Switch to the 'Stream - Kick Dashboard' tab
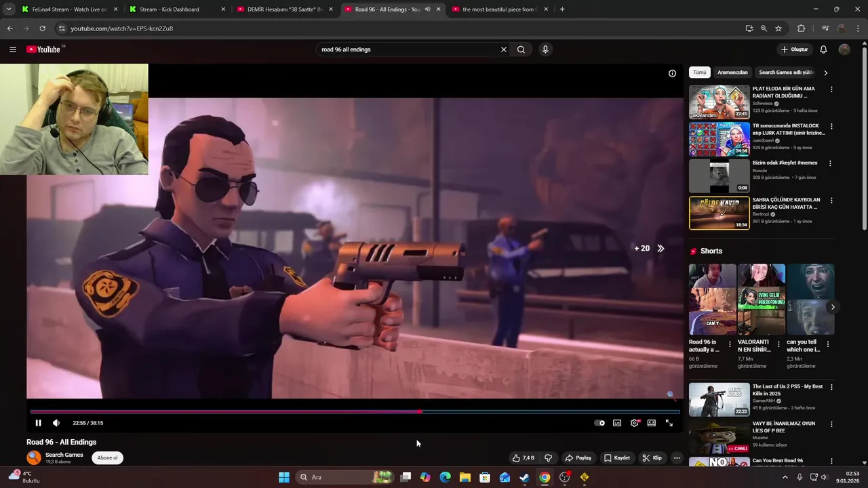The height and width of the screenshot is (488, 868). 176,9
